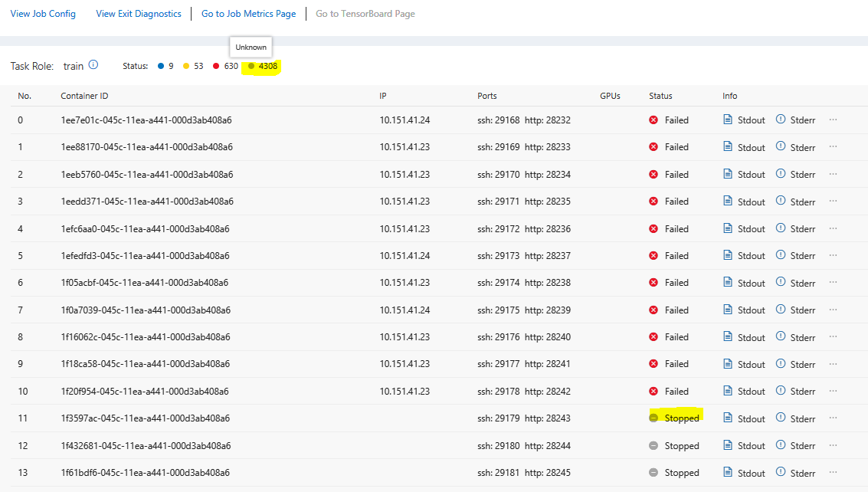Open Stderr icon for task 7

(781, 309)
